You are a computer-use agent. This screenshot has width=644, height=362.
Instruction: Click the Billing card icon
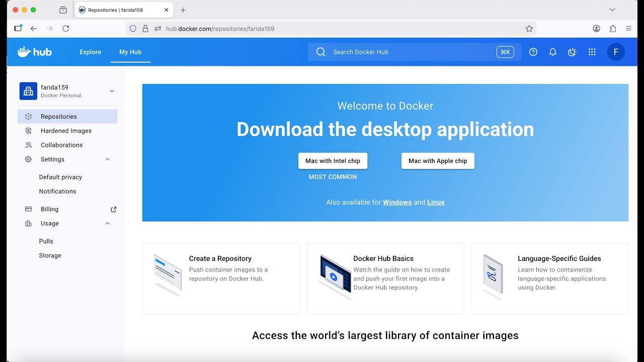pyautogui.click(x=29, y=209)
